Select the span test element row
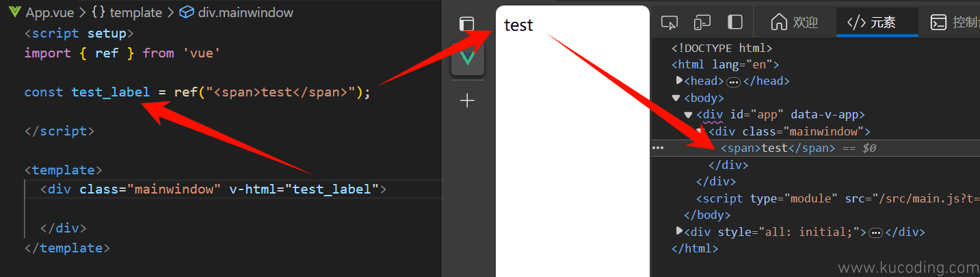 point(778,148)
